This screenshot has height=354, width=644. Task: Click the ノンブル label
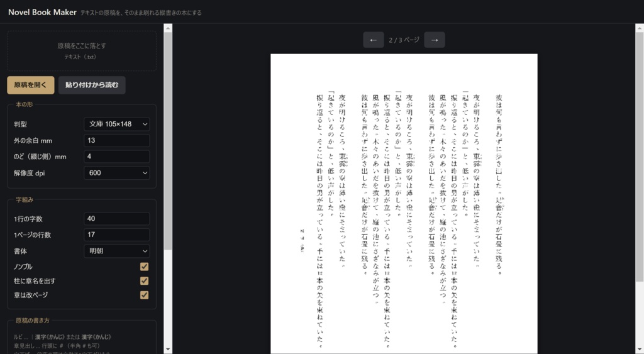pyautogui.click(x=23, y=267)
